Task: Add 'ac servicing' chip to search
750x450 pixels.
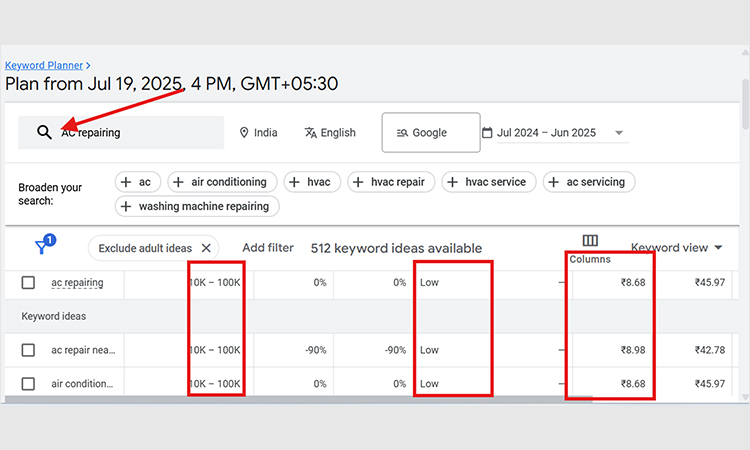Action: tap(589, 182)
